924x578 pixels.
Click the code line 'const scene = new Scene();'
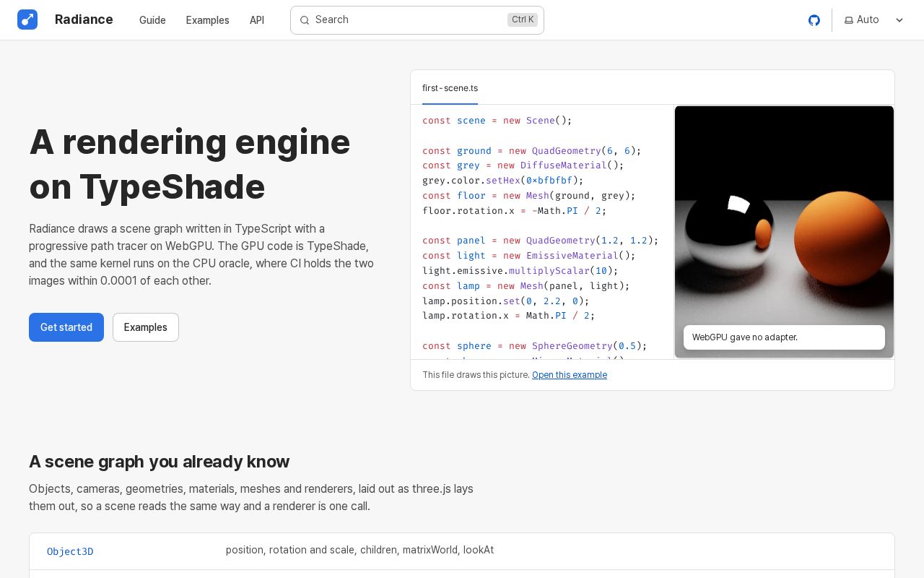[x=497, y=121]
